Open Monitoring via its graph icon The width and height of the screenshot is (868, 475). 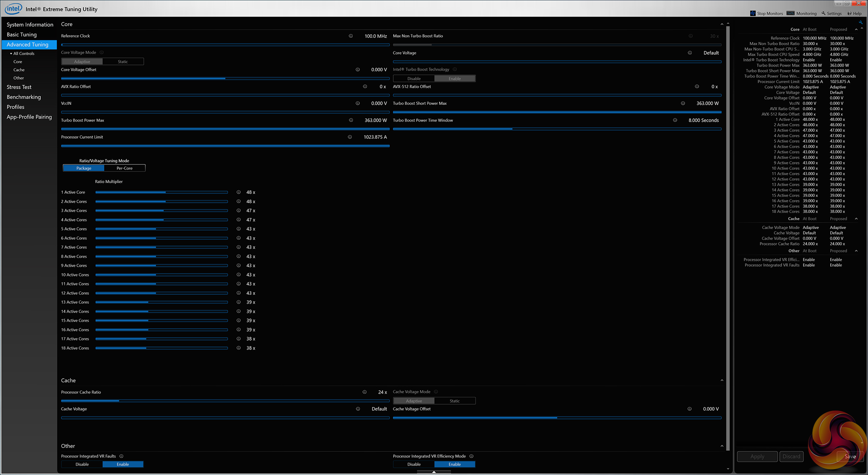[x=790, y=14]
